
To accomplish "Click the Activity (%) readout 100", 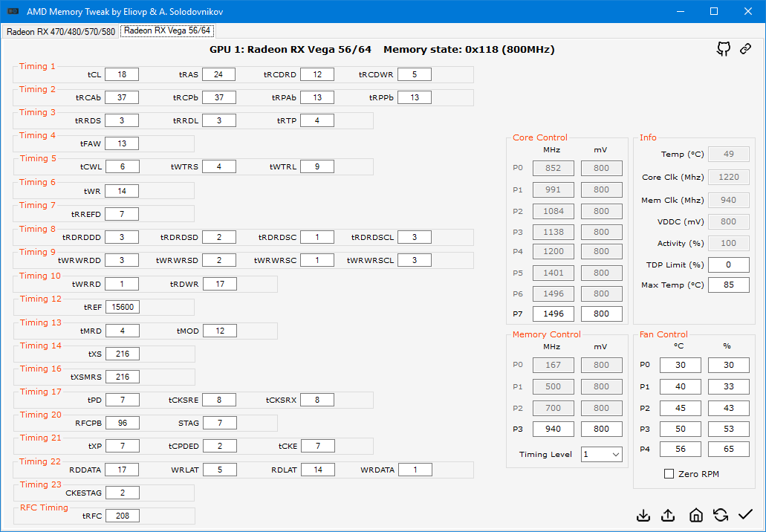I will tap(728, 243).
